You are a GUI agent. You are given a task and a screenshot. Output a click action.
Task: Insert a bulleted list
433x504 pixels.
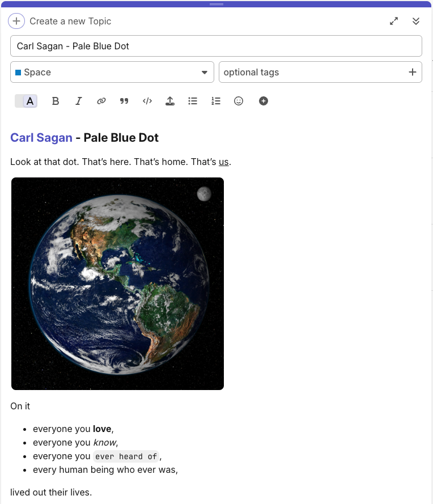pos(193,101)
